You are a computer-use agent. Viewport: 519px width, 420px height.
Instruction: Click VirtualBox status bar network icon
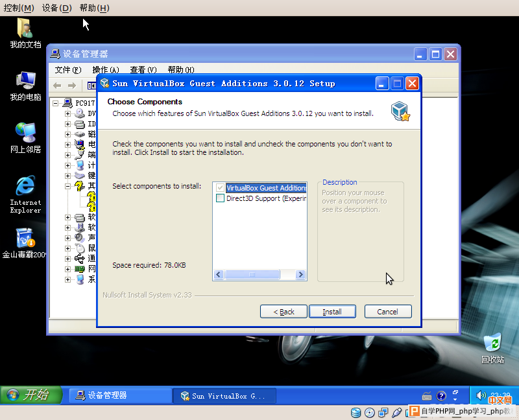[x=383, y=412]
